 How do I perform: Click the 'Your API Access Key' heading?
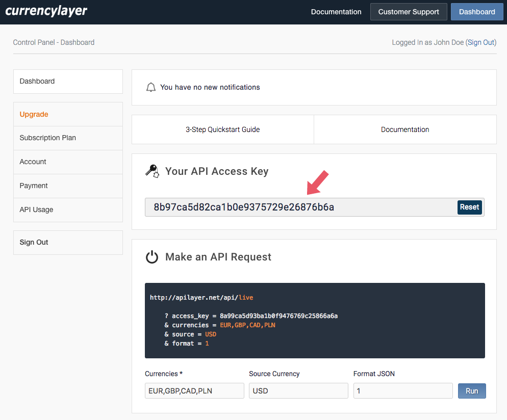click(x=217, y=171)
